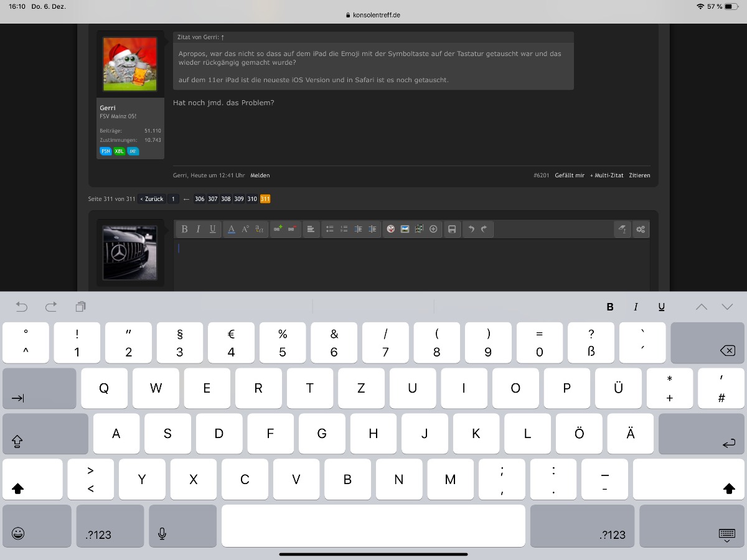This screenshot has width=747, height=560.
Task: Open the circled-plus insert menu icon
Action: (x=433, y=229)
